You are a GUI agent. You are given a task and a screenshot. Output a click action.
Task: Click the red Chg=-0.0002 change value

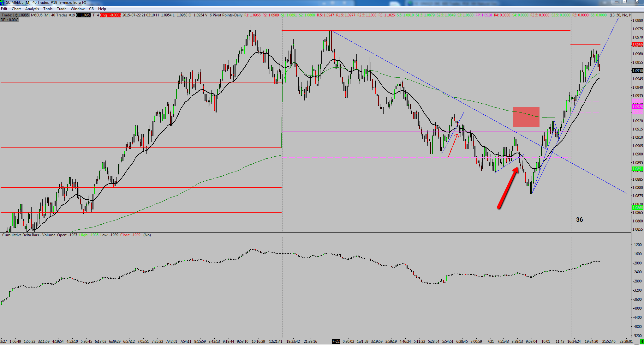coord(110,15)
